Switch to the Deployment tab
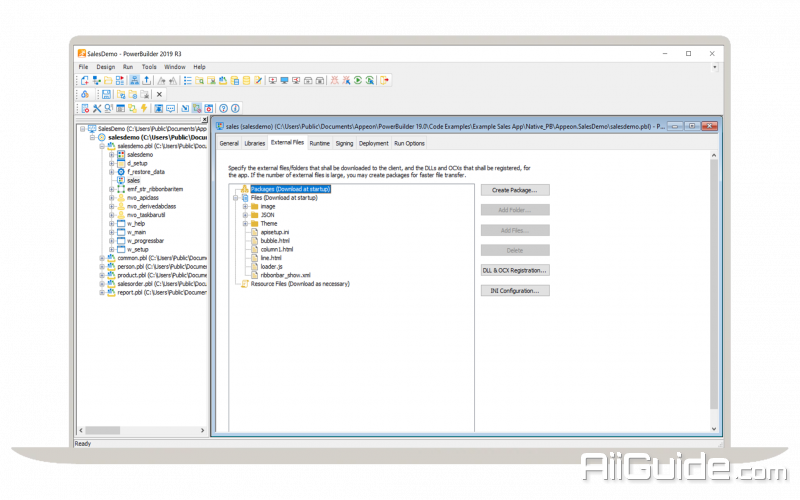The width and height of the screenshot is (800, 500). [x=373, y=143]
